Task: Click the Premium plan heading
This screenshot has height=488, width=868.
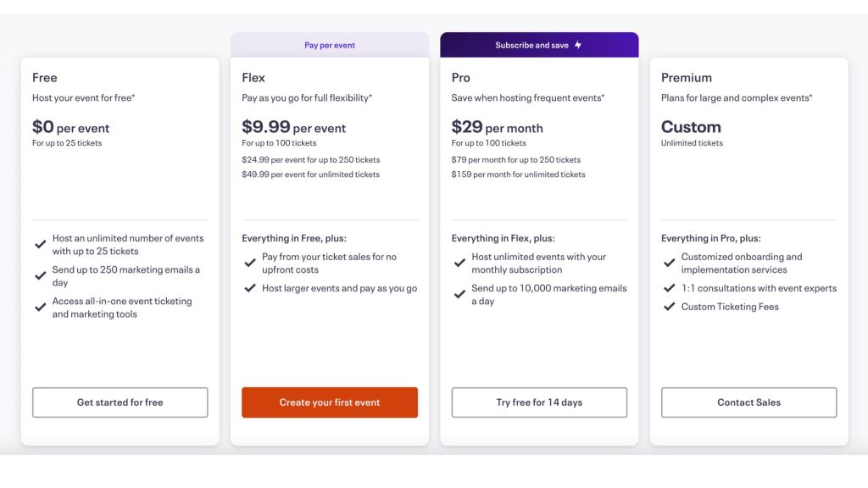Action: pyautogui.click(x=687, y=77)
